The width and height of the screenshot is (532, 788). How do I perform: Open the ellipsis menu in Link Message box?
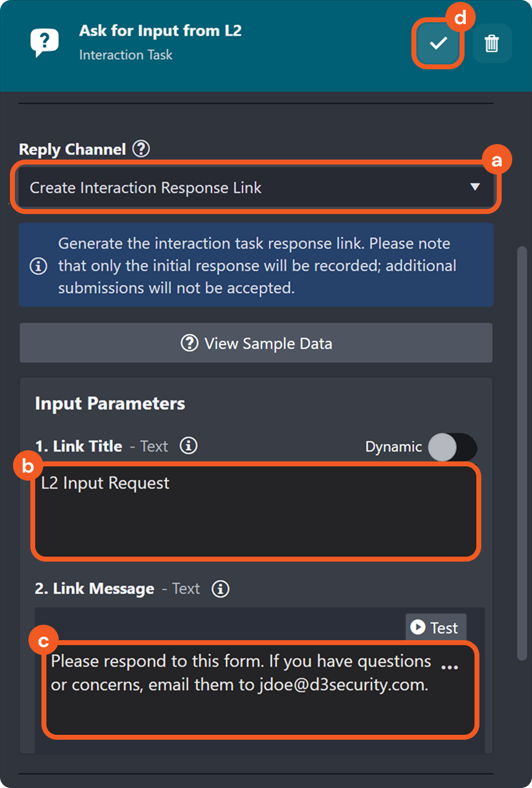pyautogui.click(x=450, y=667)
